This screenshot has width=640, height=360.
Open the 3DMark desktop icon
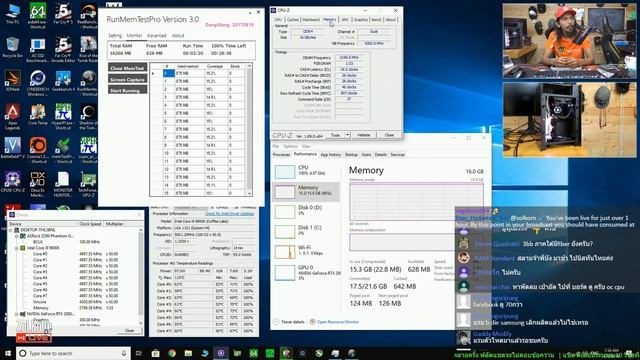(13, 80)
